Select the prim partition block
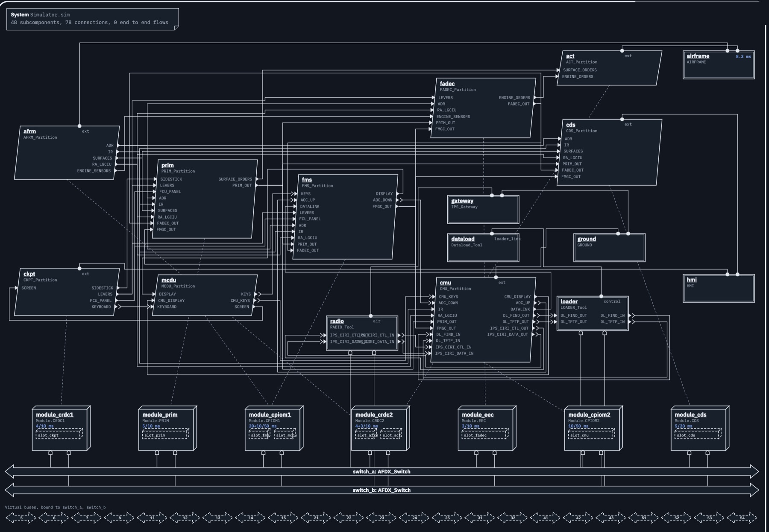 [x=205, y=199]
